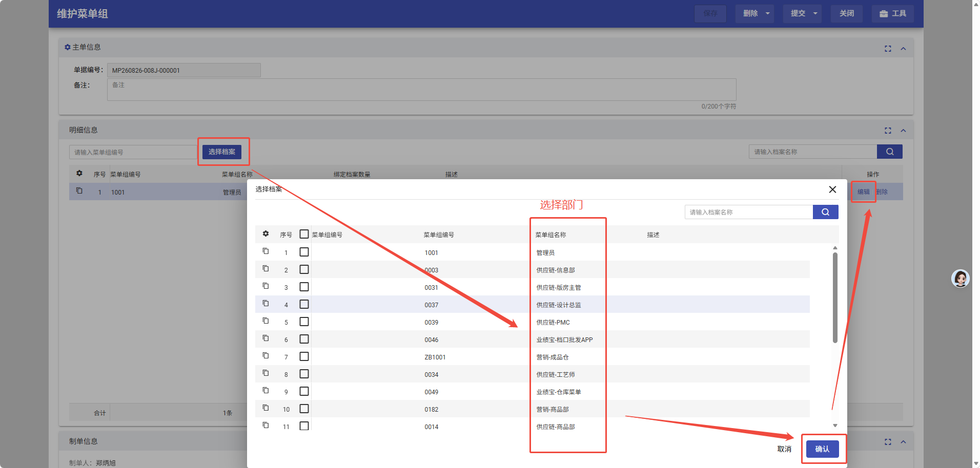This screenshot has width=980, height=468.
Task: Click the copy icon in dialog row 4
Action: (266, 303)
